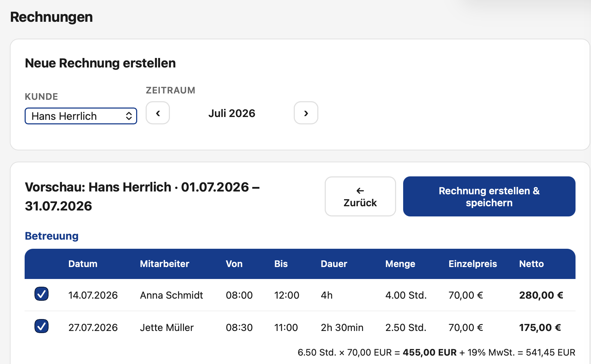Go to the previous month

coord(158,113)
